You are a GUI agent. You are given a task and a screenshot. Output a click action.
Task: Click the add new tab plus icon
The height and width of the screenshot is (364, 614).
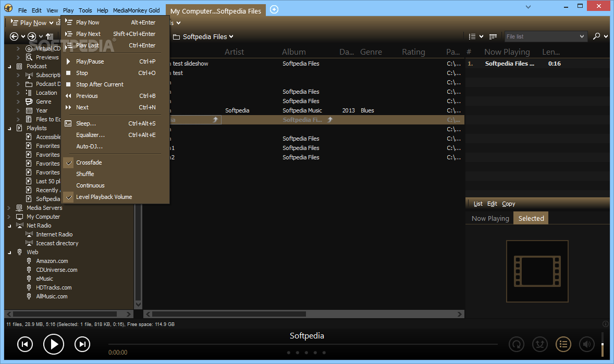click(274, 9)
